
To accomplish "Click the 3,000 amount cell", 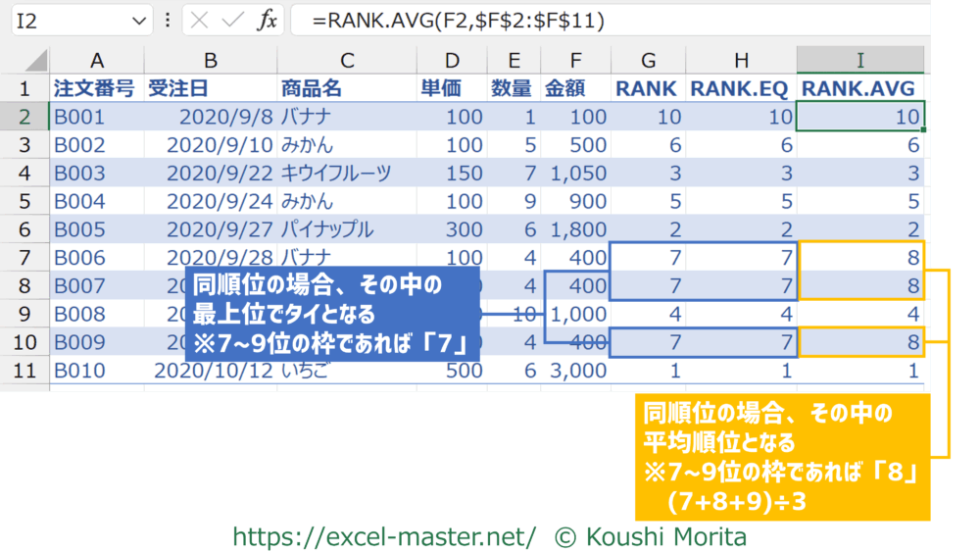I will tap(576, 372).
